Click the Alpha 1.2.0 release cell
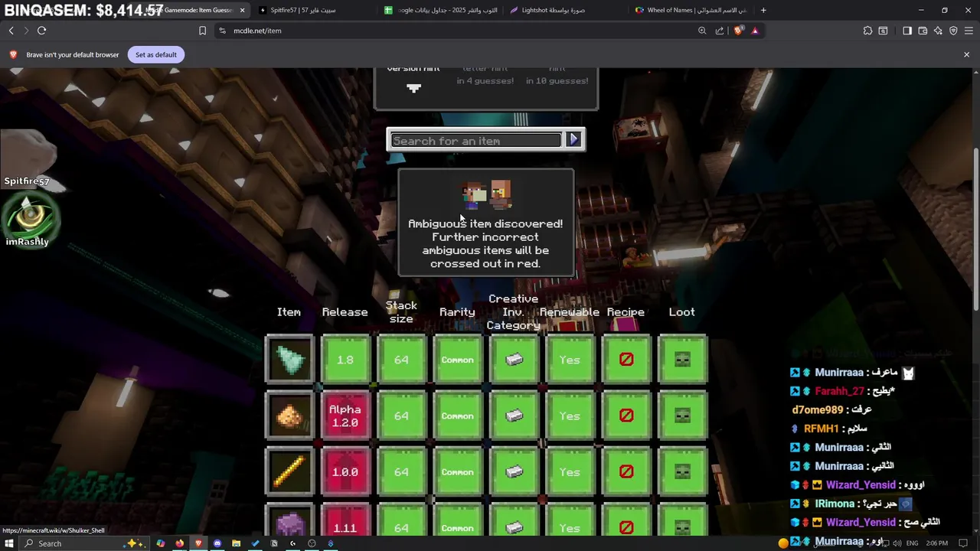Viewport: 980px width, 551px height. (345, 416)
